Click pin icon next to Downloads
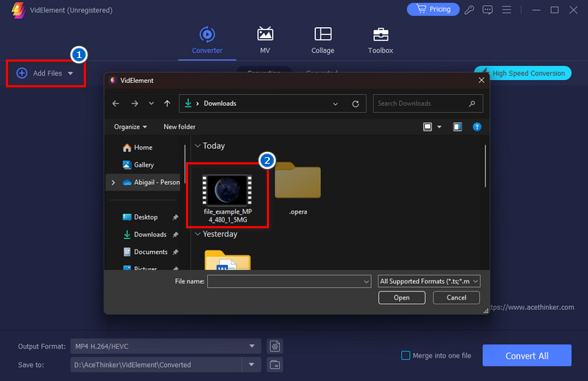 [x=176, y=234]
